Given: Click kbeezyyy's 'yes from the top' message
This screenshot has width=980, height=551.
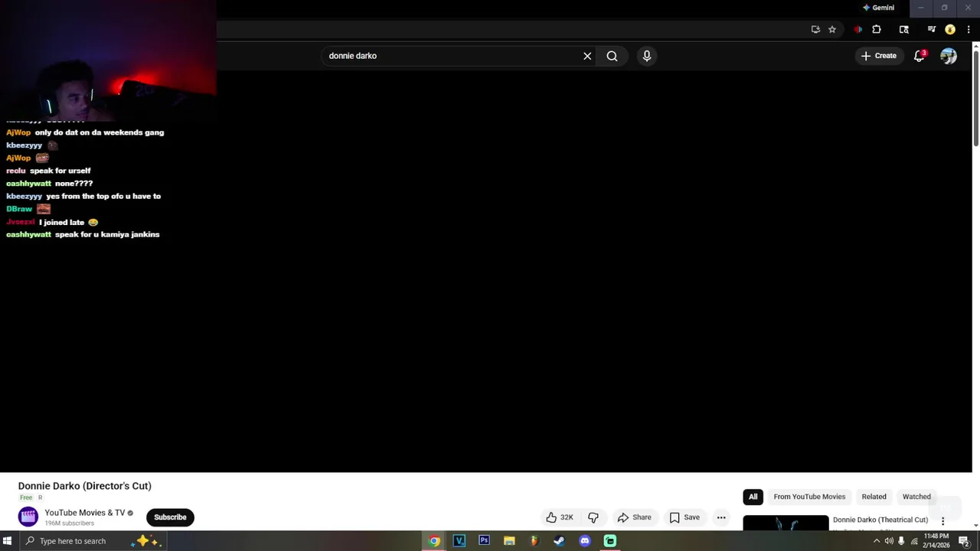Looking at the screenshot, I should click(x=103, y=197).
